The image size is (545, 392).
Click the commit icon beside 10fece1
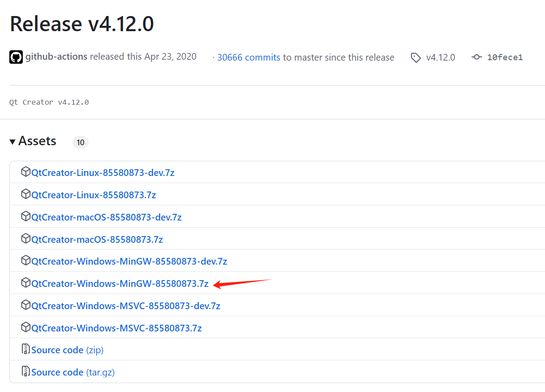click(476, 57)
